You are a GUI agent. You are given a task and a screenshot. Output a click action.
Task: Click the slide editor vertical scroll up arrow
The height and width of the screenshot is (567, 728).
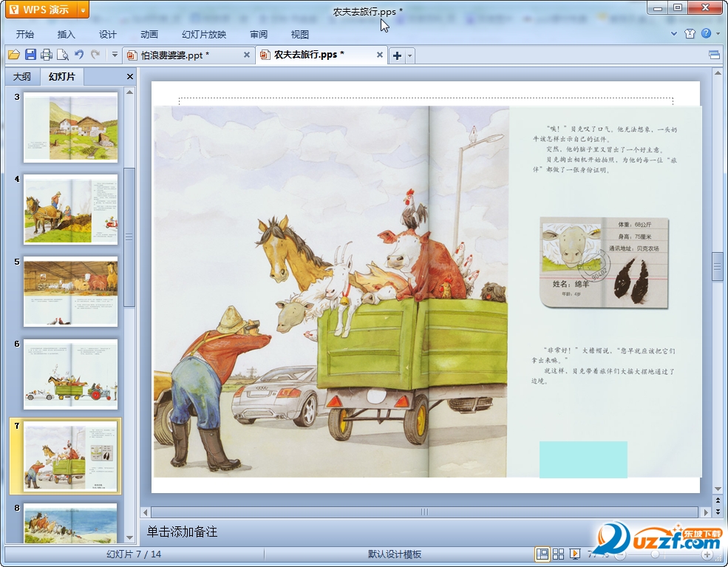[718, 73]
